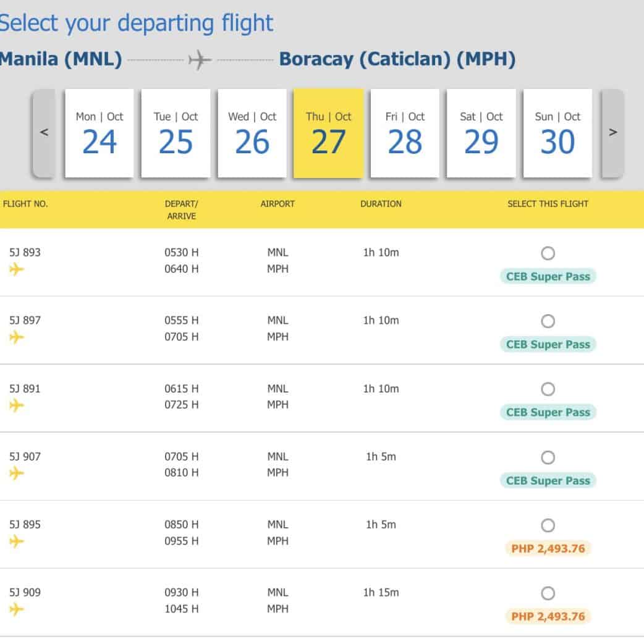Click CEB Super Pass badge for flight 5J 891

click(x=548, y=412)
